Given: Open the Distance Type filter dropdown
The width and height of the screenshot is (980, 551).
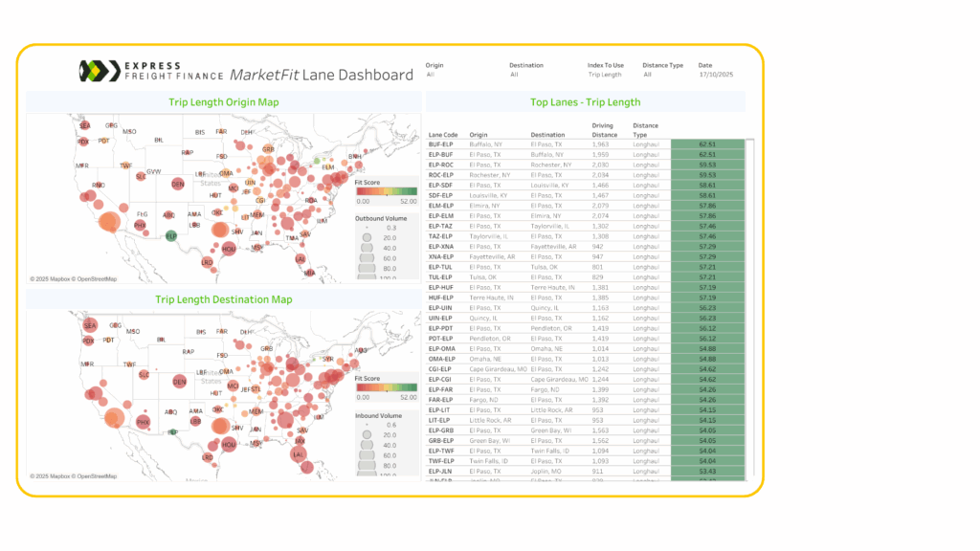Looking at the screenshot, I should [x=662, y=74].
